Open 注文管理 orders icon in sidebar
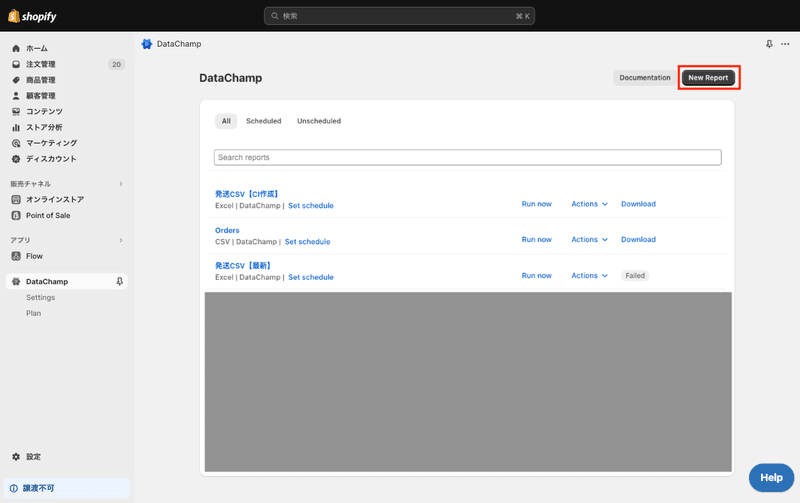Viewport: 800px width, 503px height. [16, 64]
